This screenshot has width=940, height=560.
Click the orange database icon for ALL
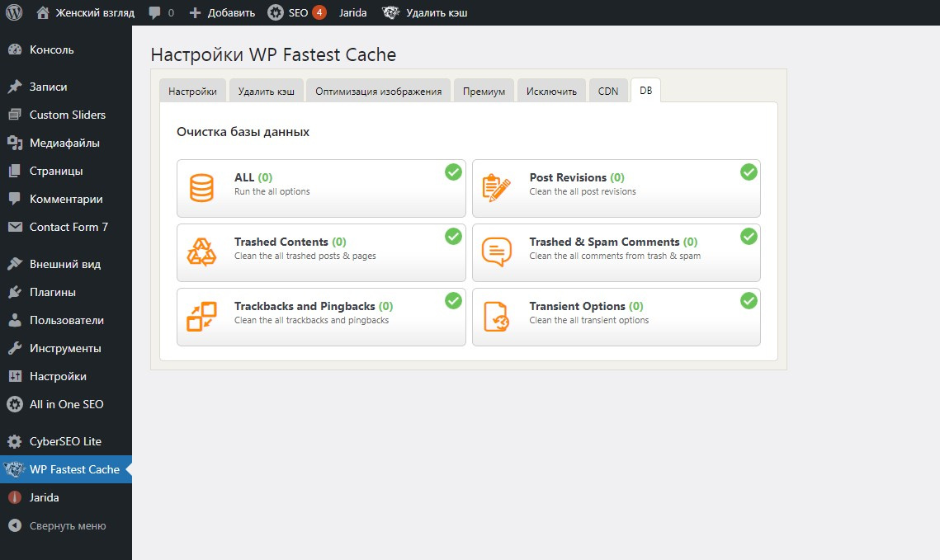point(201,188)
